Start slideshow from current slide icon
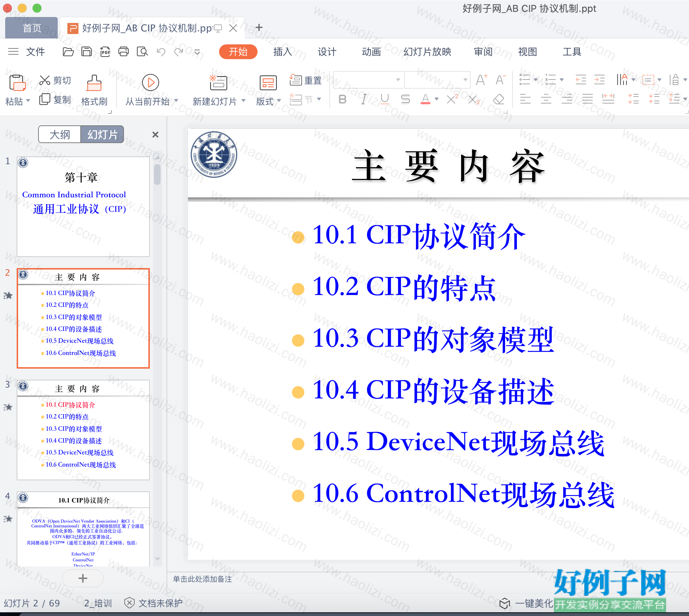 (x=151, y=82)
